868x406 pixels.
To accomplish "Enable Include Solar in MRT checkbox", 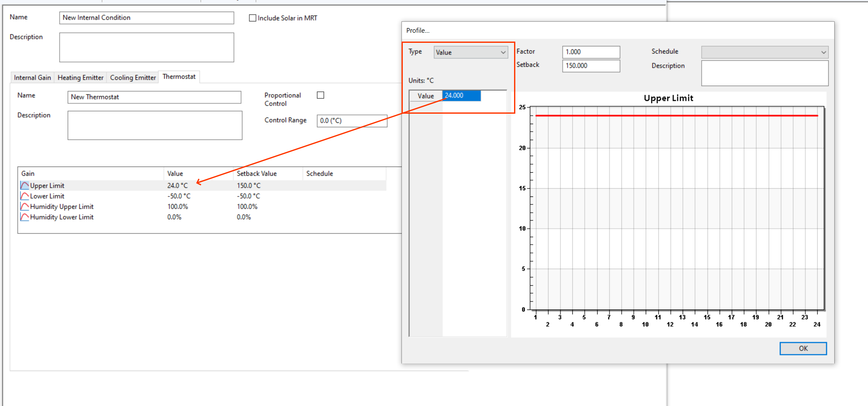I will (252, 18).
